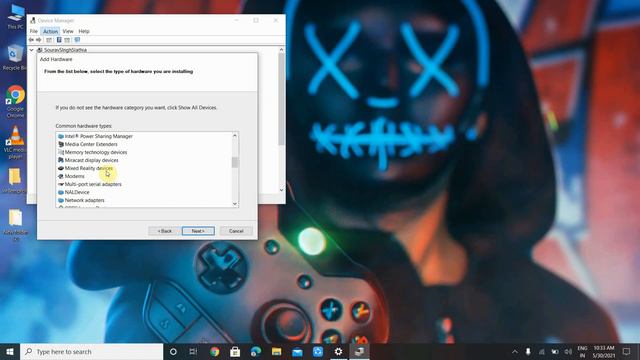Click Device Manager taskbar icon

pyautogui.click(x=359, y=351)
